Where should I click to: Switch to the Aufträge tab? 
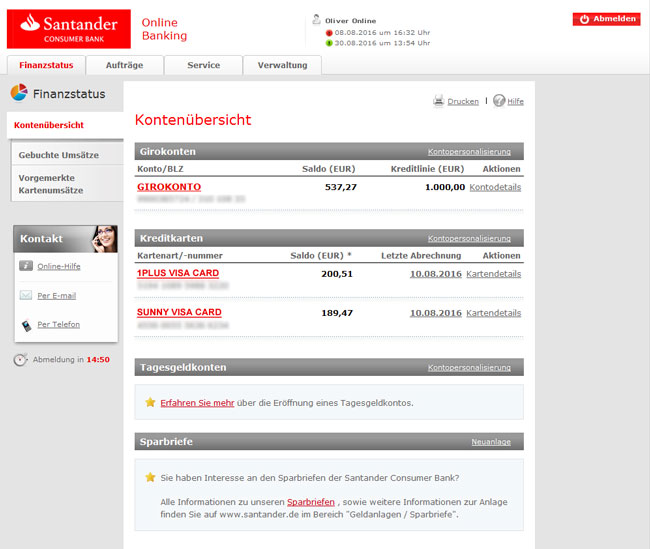coord(124,65)
